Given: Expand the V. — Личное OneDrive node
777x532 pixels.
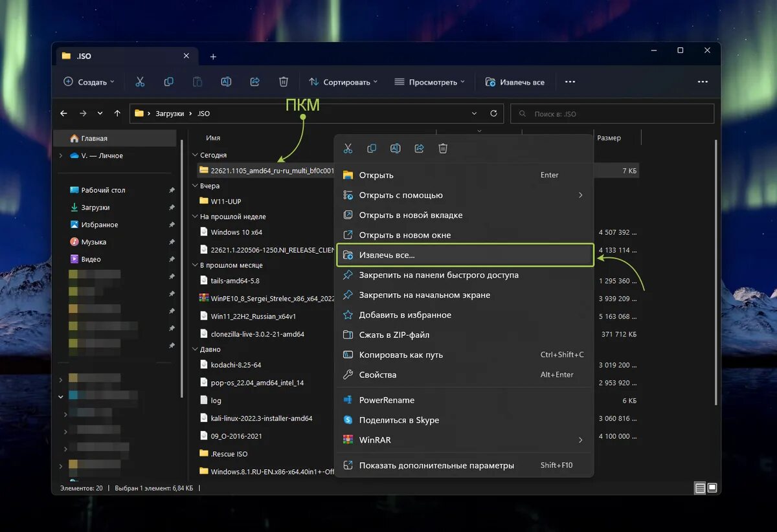Looking at the screenshot, I should [61, 155].
